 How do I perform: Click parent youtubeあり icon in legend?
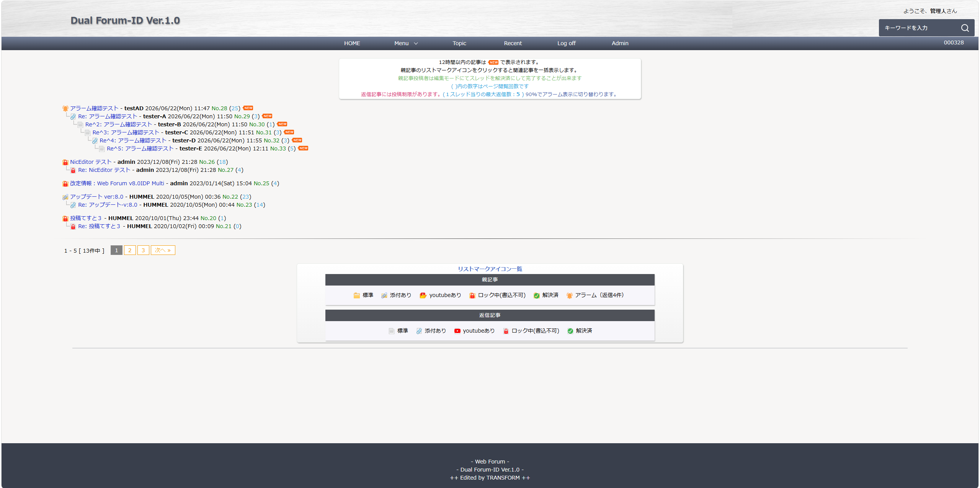point(423,295)
